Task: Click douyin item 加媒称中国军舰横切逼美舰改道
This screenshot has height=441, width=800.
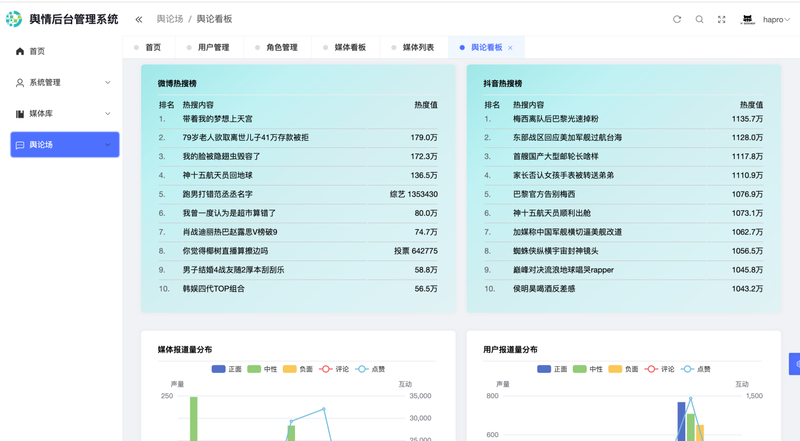Action: [x=567, y=232]
